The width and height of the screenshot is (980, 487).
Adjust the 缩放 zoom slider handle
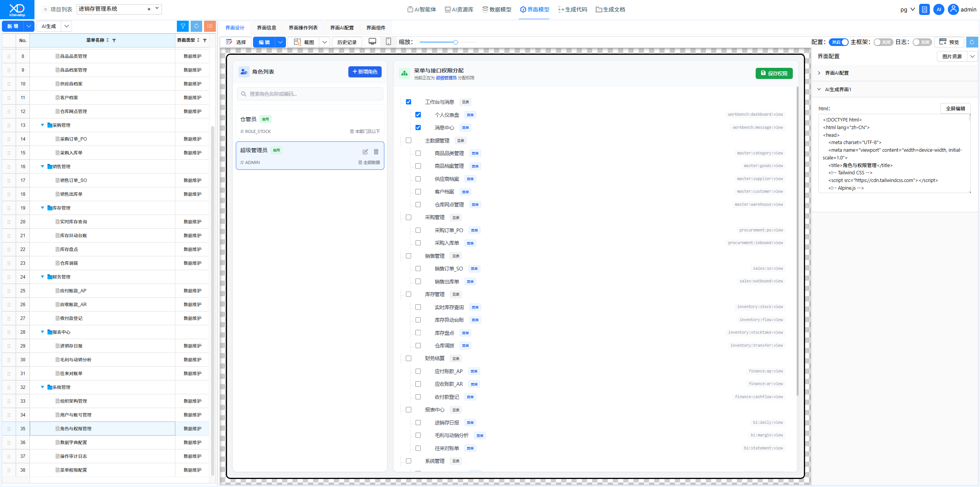coord(456,42)
